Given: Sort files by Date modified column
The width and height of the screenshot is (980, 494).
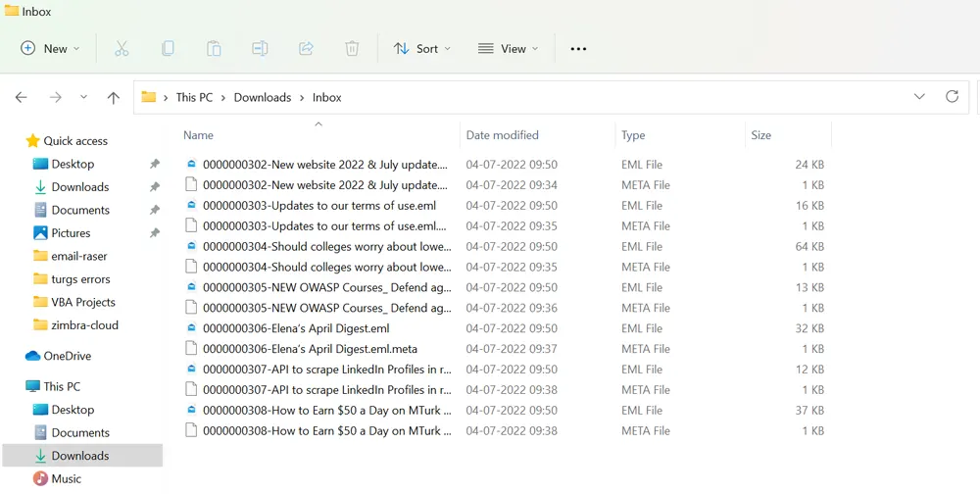Looking at the screenshot, I should click(x=502, y=135).
